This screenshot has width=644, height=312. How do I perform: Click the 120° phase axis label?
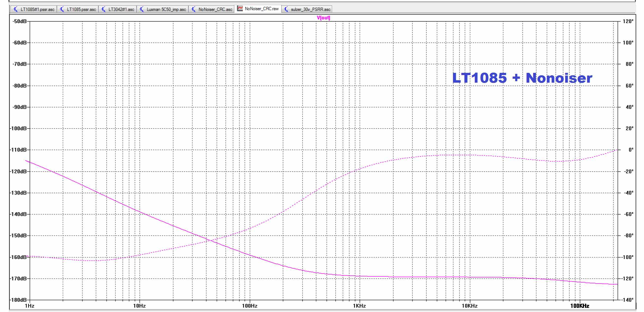[628, 21]
